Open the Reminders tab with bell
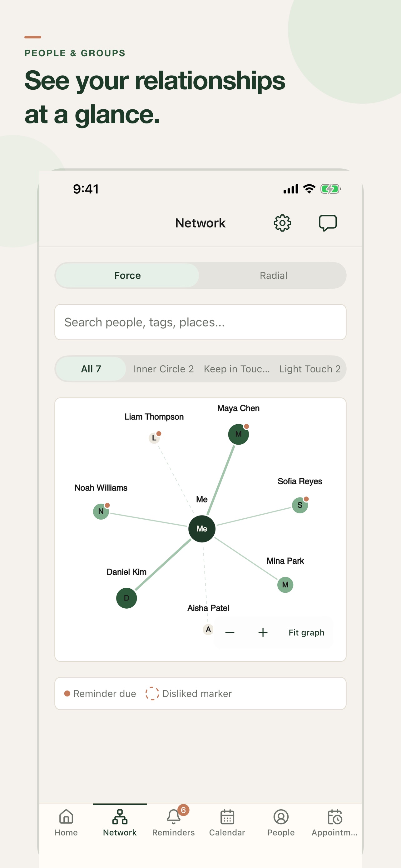This screenshot has width=401, height=868. [173, 823]
